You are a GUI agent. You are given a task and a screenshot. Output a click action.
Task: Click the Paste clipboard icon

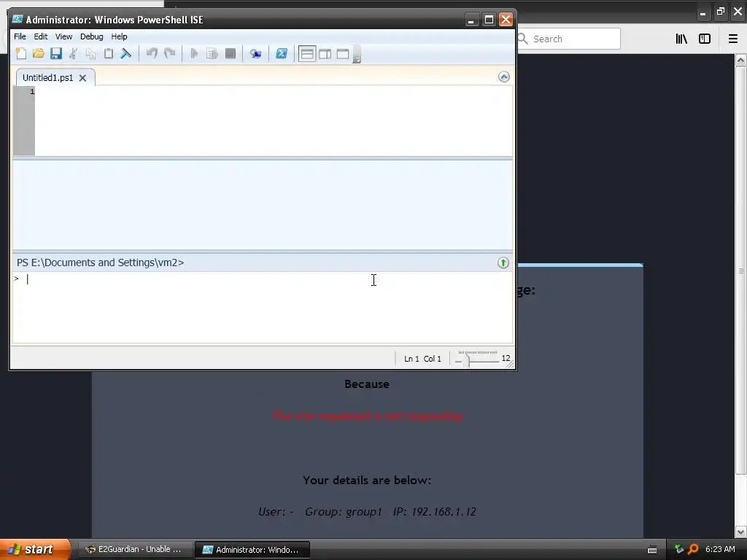click(109, 53)
